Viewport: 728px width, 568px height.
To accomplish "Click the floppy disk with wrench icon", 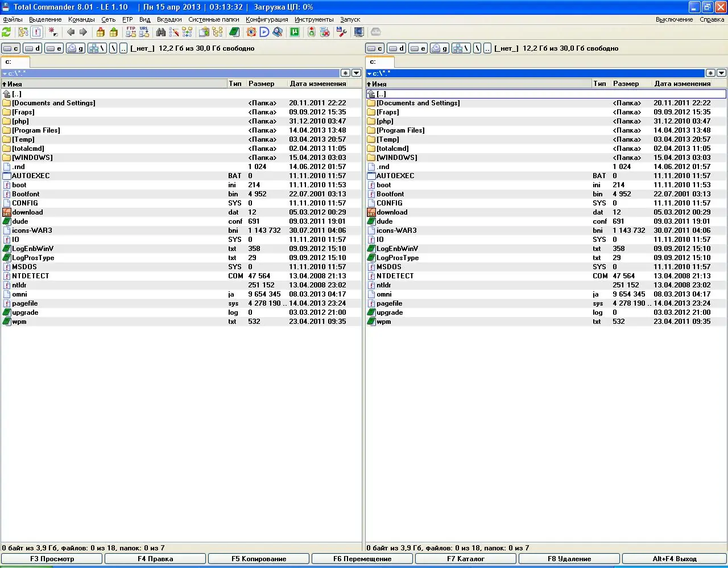I will 342,32.
